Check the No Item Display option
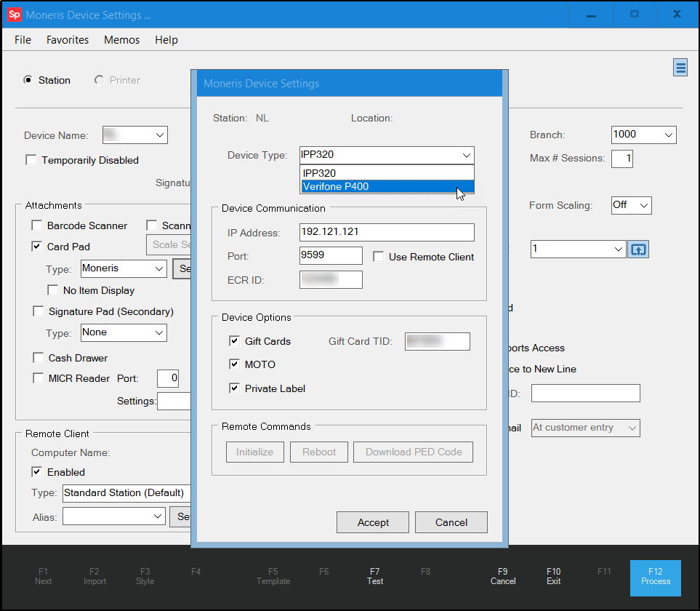This screenshot has width=700, height=611. click(52, 290)
